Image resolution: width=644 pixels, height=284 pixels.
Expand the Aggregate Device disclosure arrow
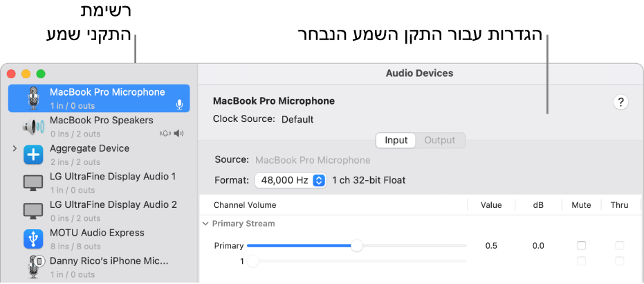(x=15, y=148)
